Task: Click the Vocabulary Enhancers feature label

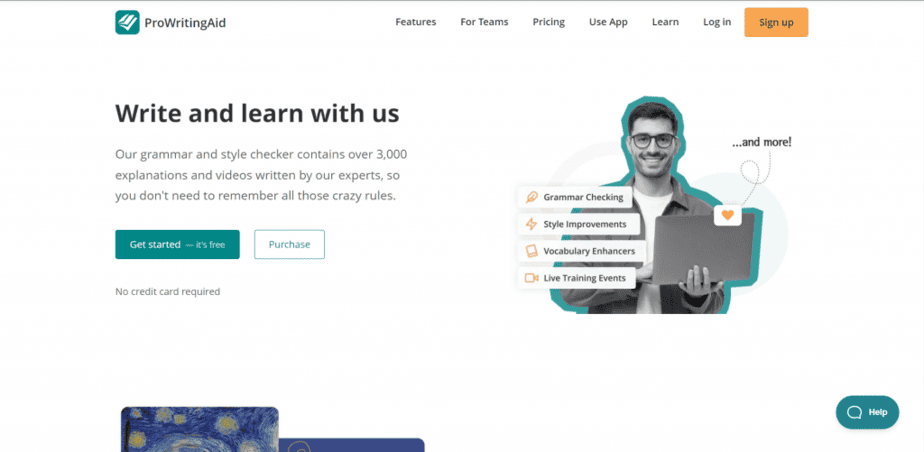Action: tap(589, 251)
